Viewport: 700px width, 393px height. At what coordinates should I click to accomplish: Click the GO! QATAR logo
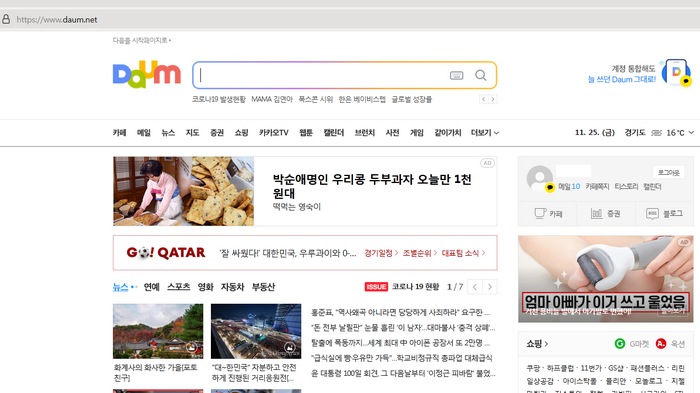(166, 253)
